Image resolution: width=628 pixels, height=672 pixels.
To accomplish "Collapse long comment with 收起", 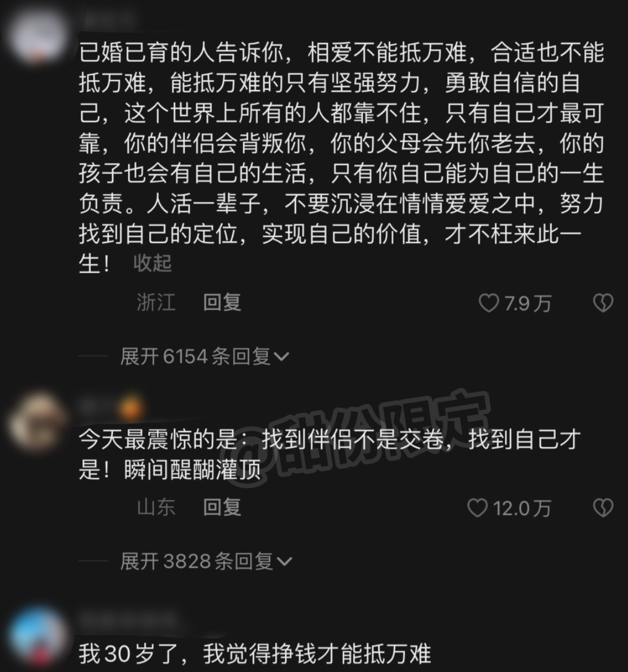I will point(152,263).
